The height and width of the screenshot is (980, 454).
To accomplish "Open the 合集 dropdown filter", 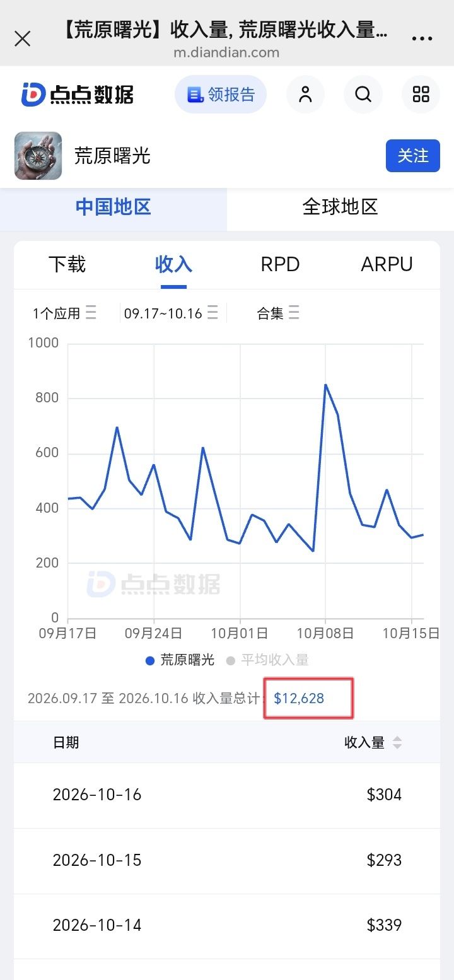I will (278, 313).
